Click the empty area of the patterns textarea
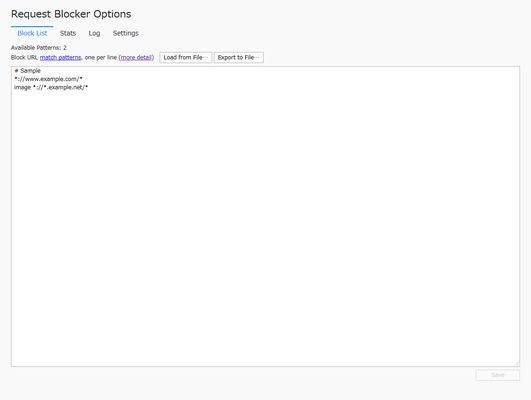 click(x=265, y=224)
